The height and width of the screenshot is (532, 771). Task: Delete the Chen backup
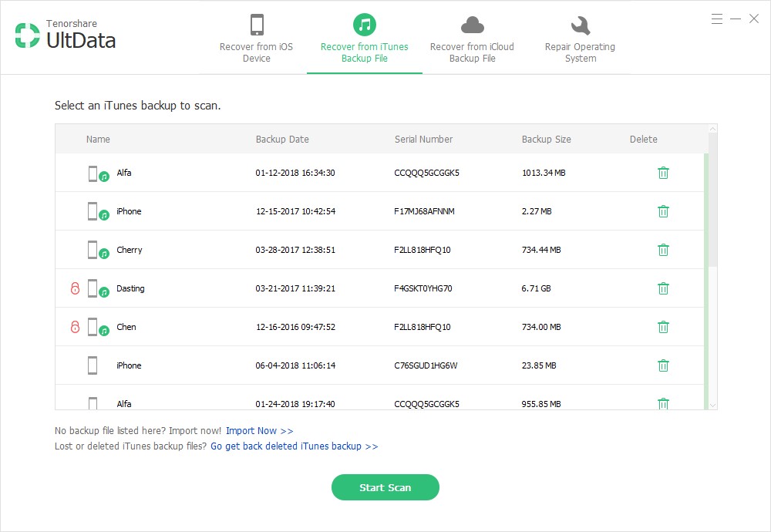(663, 327)
